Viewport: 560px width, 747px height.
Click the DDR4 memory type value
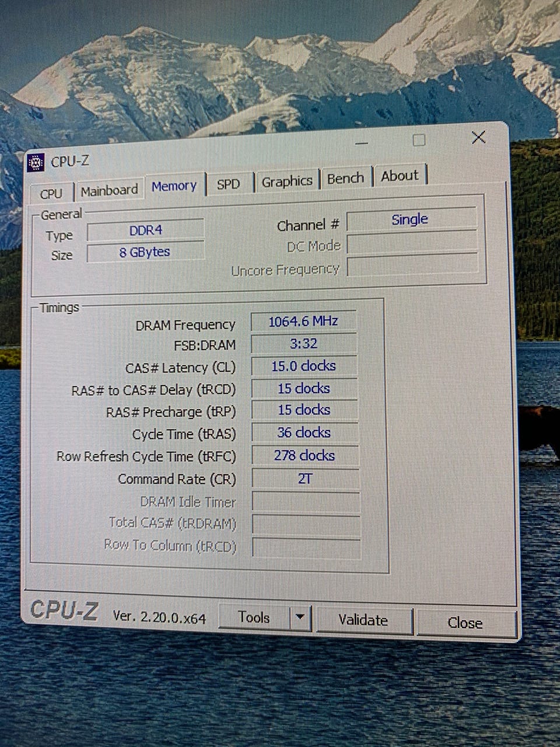pos(146,231)
